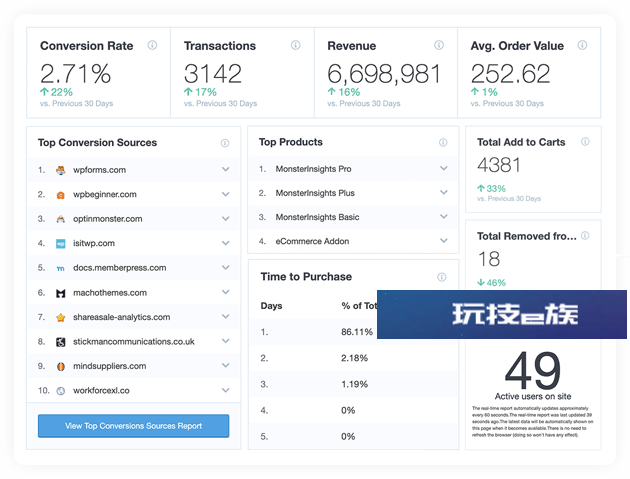The height and width of the screenshot is (479, 630).
Task: Select the wpbeginner.com source name
Action: [x=104, y=194]
